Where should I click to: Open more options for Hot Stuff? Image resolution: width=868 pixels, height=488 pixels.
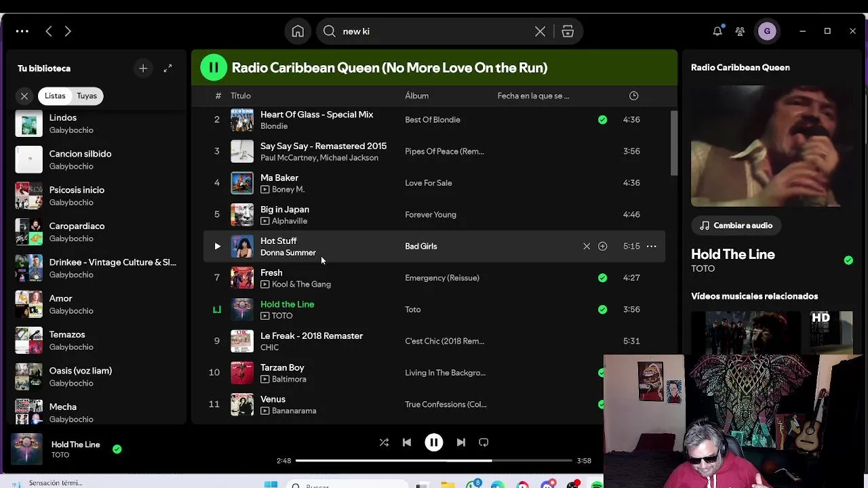[651, 246]
